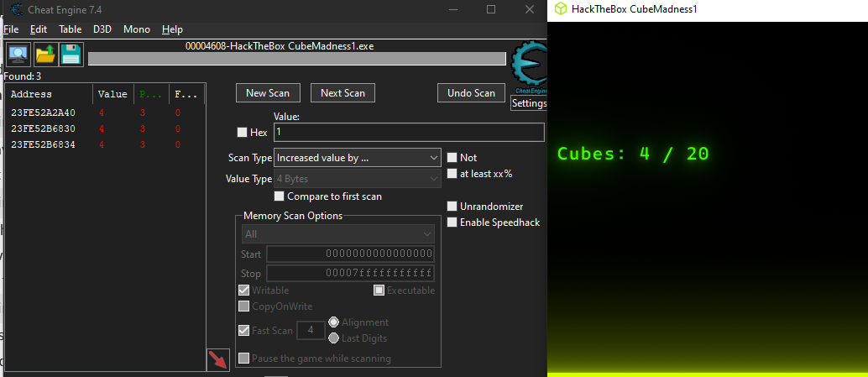868x377 pixels.
Task: Open the Table menu
Action: (71, 29)
